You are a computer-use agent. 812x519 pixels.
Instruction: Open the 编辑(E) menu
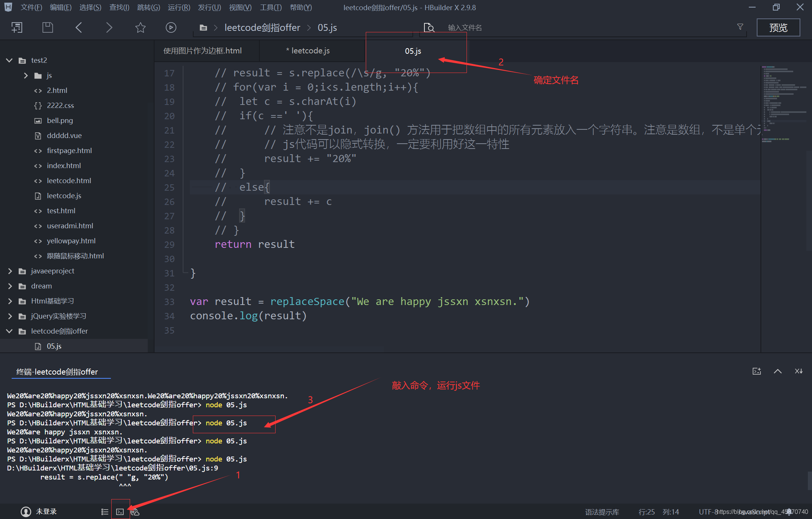click(61, 8)
